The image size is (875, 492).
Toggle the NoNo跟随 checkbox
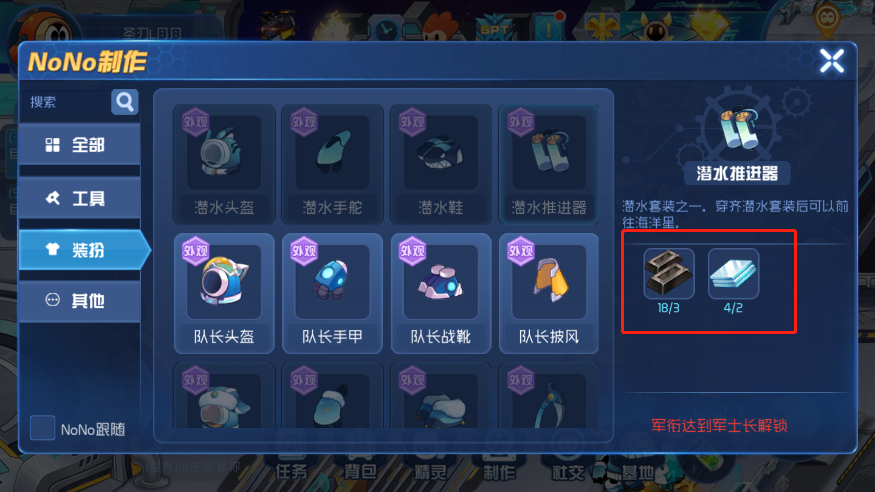click(x=42, y=428)
